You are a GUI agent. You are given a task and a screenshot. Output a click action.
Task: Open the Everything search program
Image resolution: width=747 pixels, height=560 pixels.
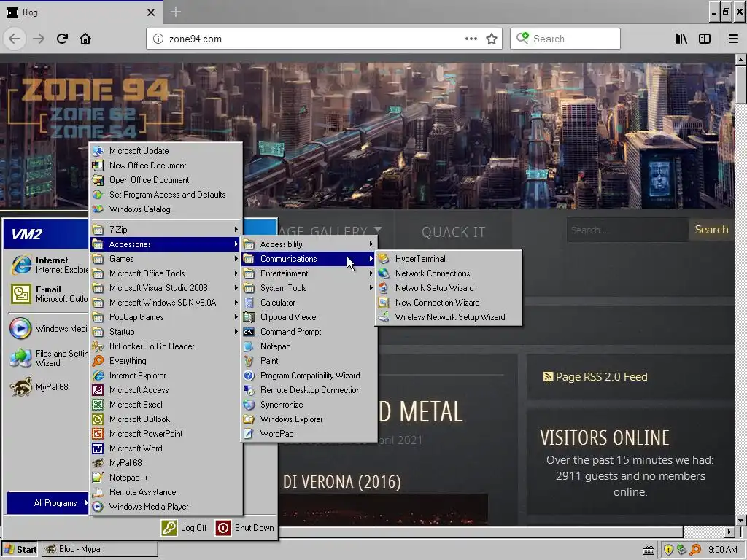click(166, 361)
